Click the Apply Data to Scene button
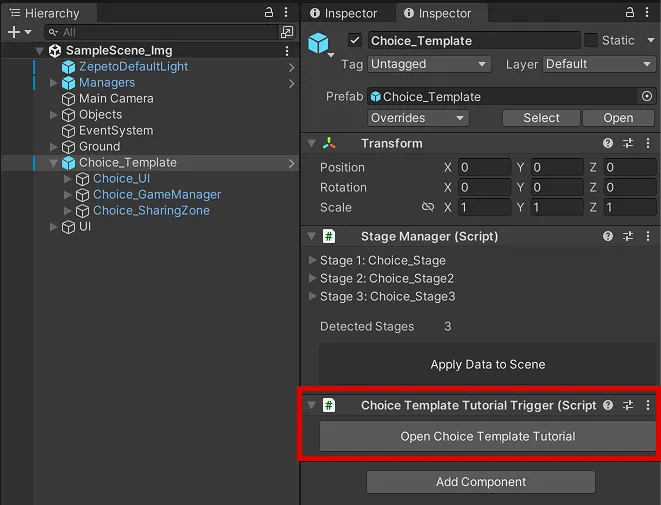Viewport: 661px width, 505px height. point(488,364)
